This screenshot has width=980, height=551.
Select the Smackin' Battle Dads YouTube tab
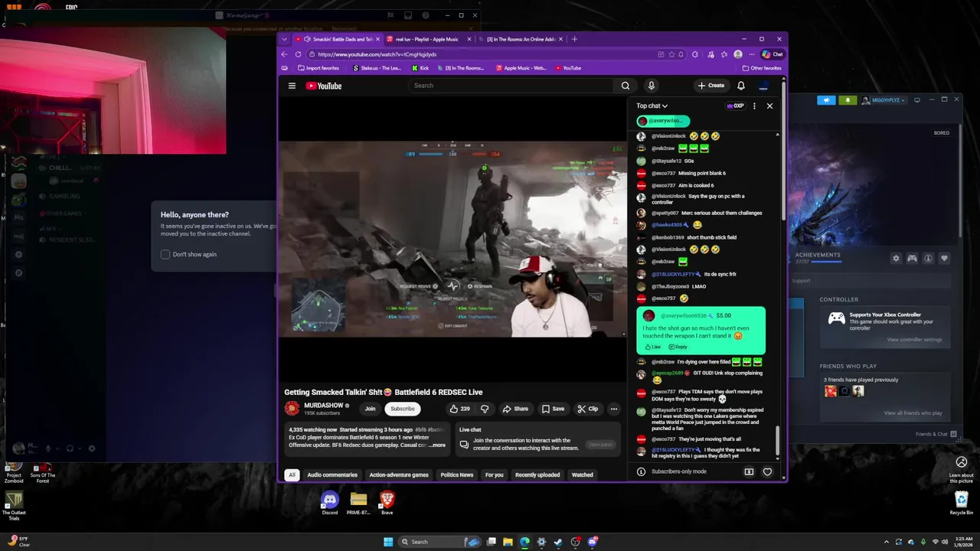(x=337, y=39)
